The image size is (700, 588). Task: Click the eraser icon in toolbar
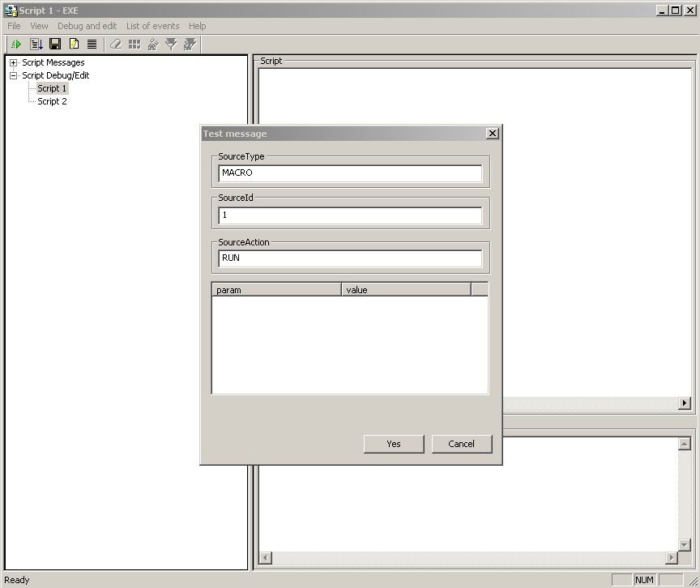coord(116,45)
